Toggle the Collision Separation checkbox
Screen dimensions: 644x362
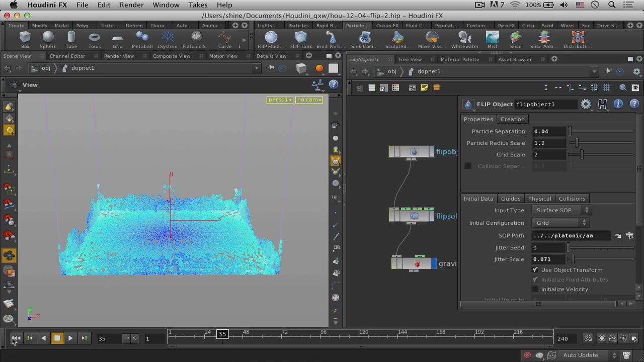point(468,166)
